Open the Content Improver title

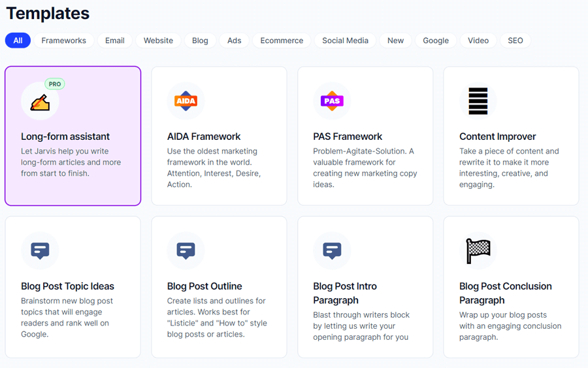498,137
